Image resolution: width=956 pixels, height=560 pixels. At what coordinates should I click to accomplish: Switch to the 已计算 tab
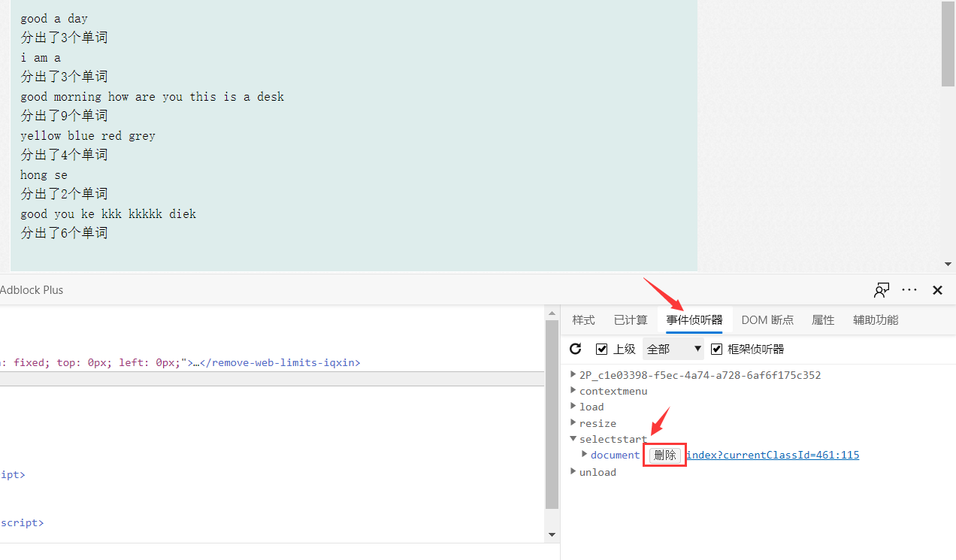click(x=631, y=320)
